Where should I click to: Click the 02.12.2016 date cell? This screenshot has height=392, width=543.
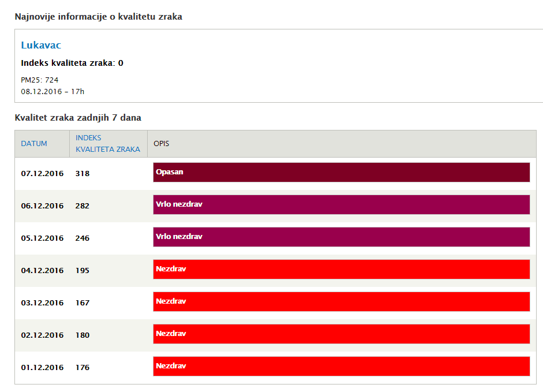click(x=42, y=335)
